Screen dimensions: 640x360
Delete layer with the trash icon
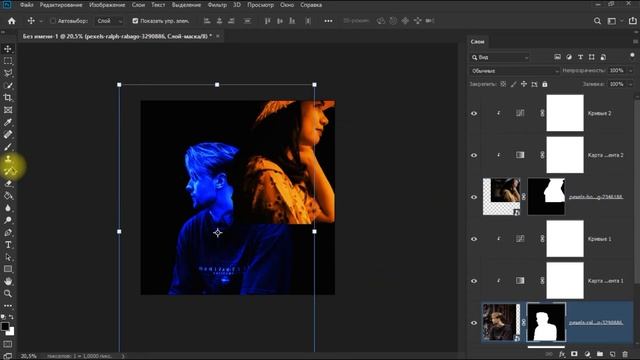tap(625, 354)
